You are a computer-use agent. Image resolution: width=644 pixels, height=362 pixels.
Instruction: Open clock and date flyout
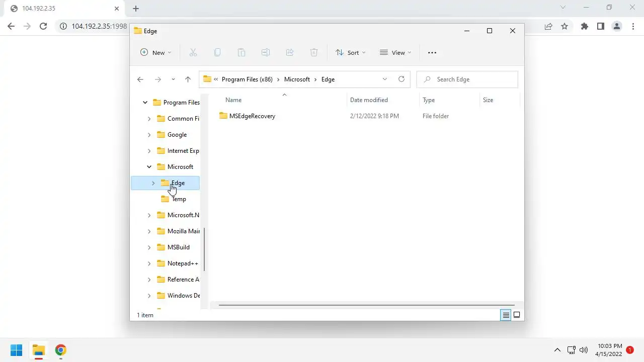[610, 350]
